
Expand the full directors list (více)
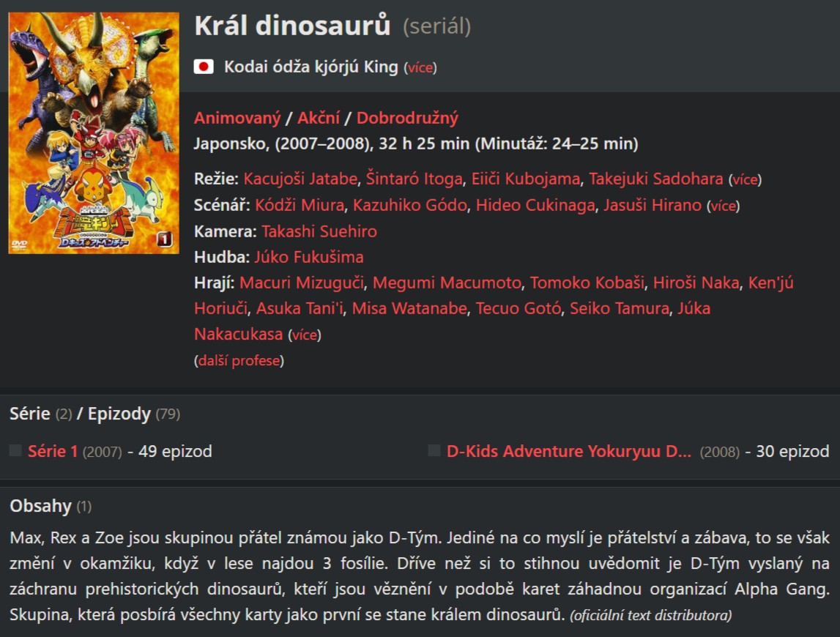745,179
